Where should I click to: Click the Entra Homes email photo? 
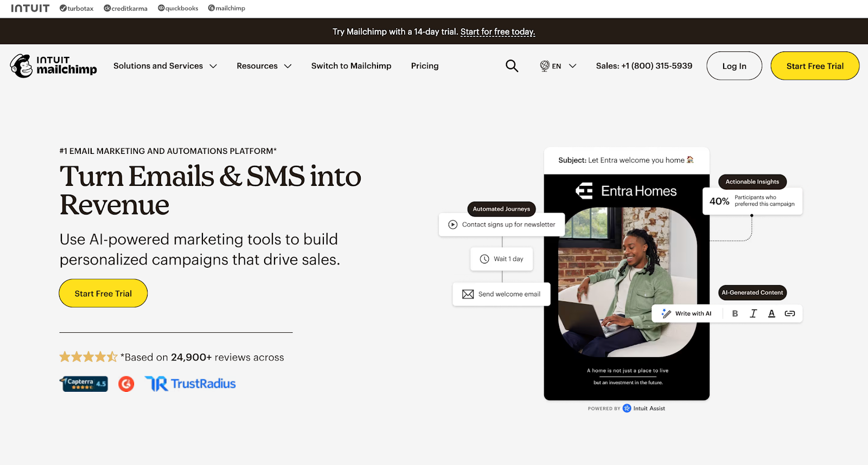coord(627,281)
